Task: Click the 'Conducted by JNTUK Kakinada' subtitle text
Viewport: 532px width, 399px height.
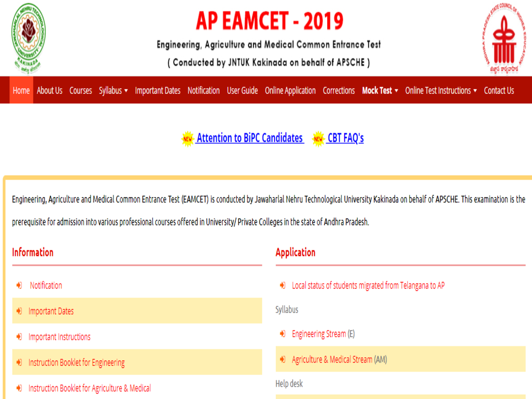Action: click(x=269, y=63)
